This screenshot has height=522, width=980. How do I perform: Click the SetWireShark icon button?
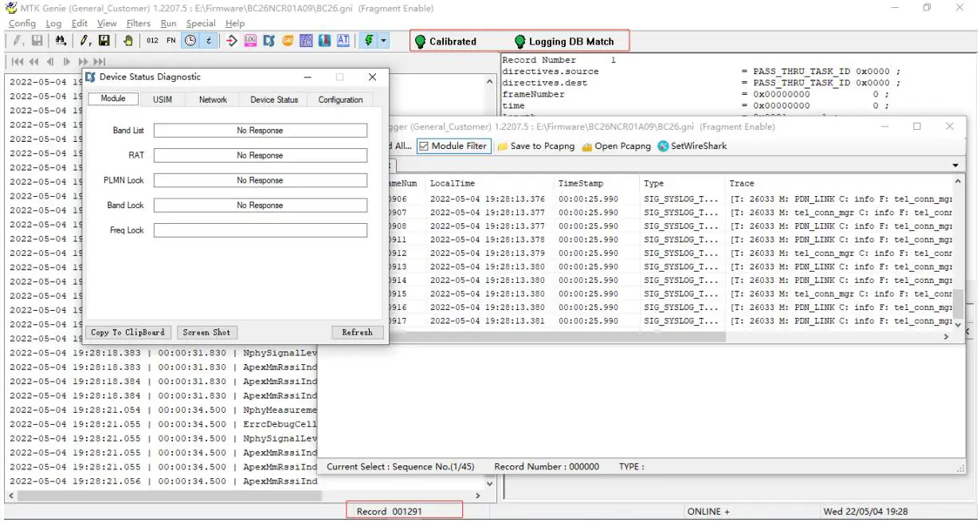(x=664, y=147)
